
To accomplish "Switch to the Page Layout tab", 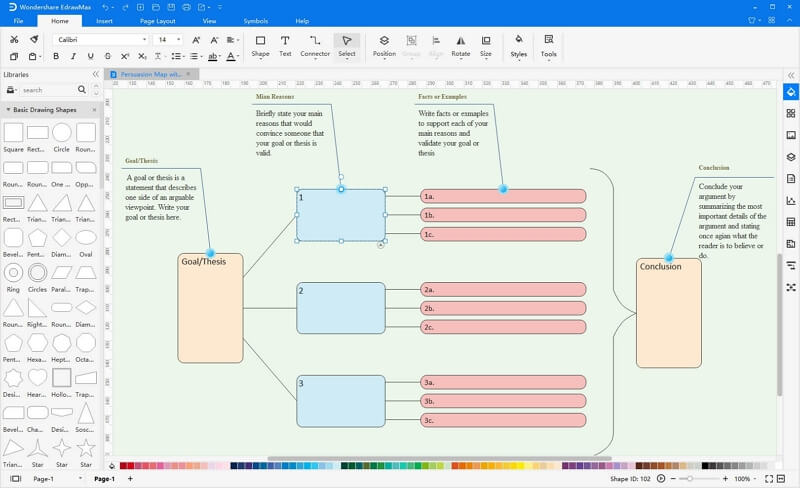I will 158,21.
